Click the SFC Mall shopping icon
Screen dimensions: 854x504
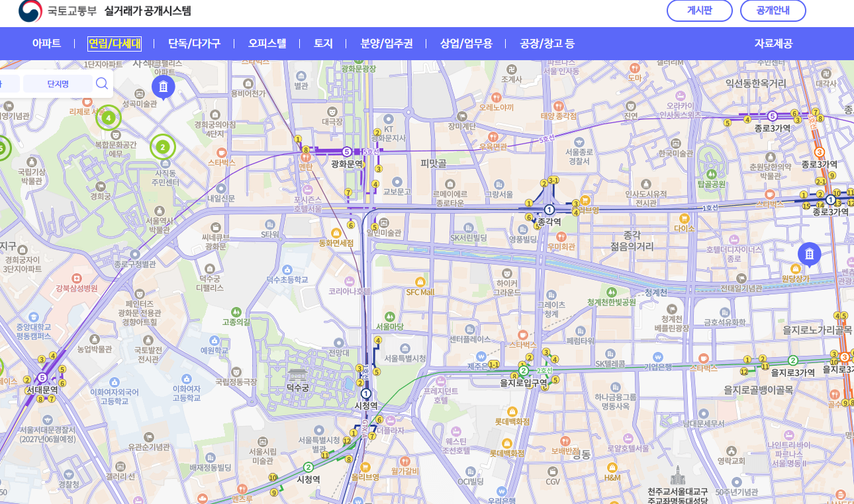[x=420, y=282]
